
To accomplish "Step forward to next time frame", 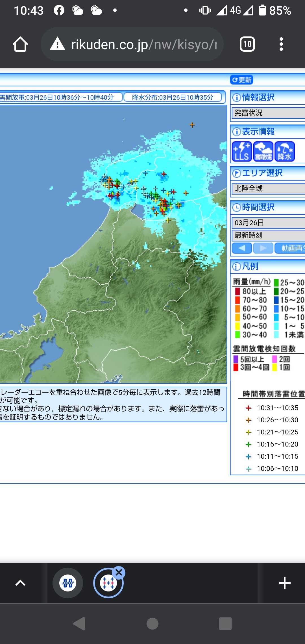I will pos(263,248).
